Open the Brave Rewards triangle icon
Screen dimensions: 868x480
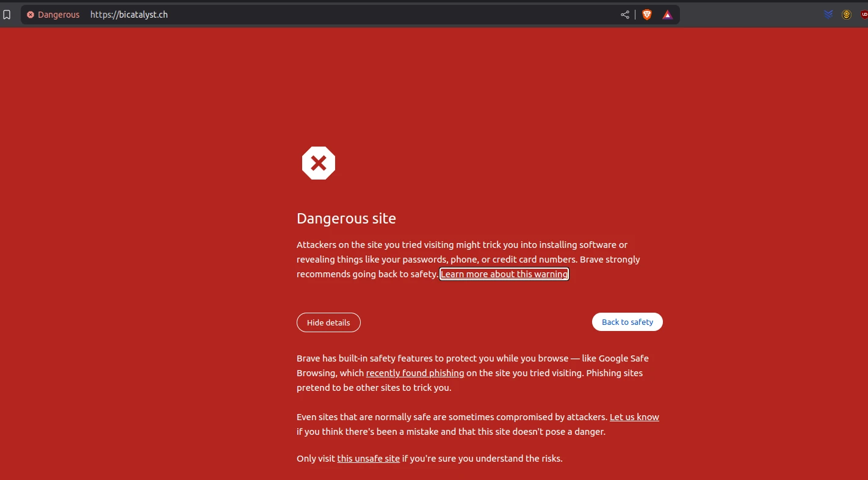[x=668, y=15]
